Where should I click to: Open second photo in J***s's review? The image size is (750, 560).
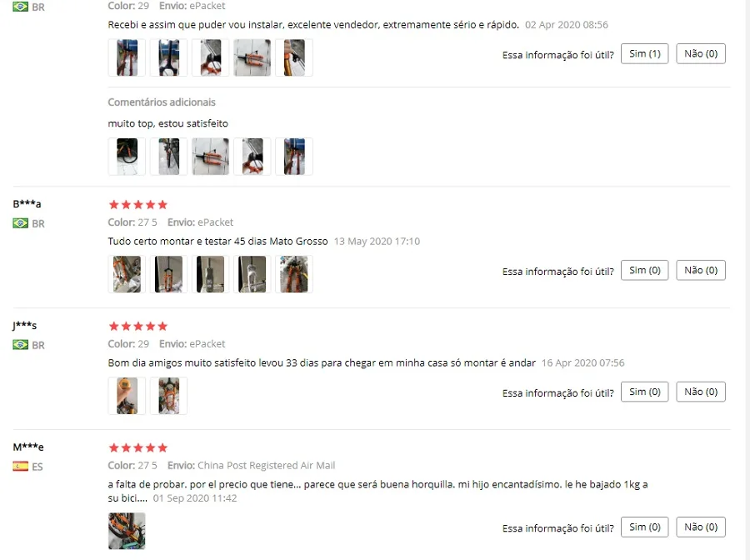coord(168,396)
